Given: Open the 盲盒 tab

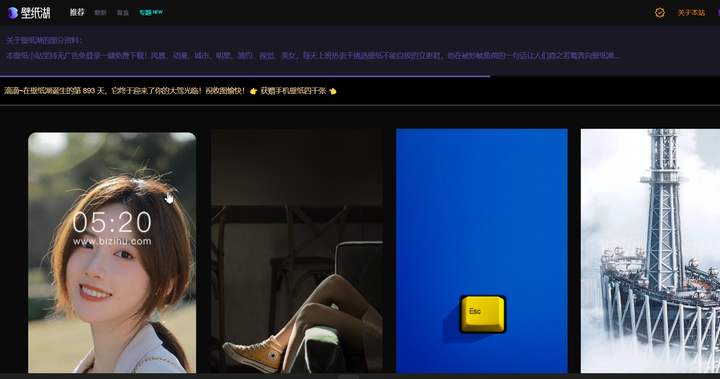Looking at the screenshot, I should (123, 13).
